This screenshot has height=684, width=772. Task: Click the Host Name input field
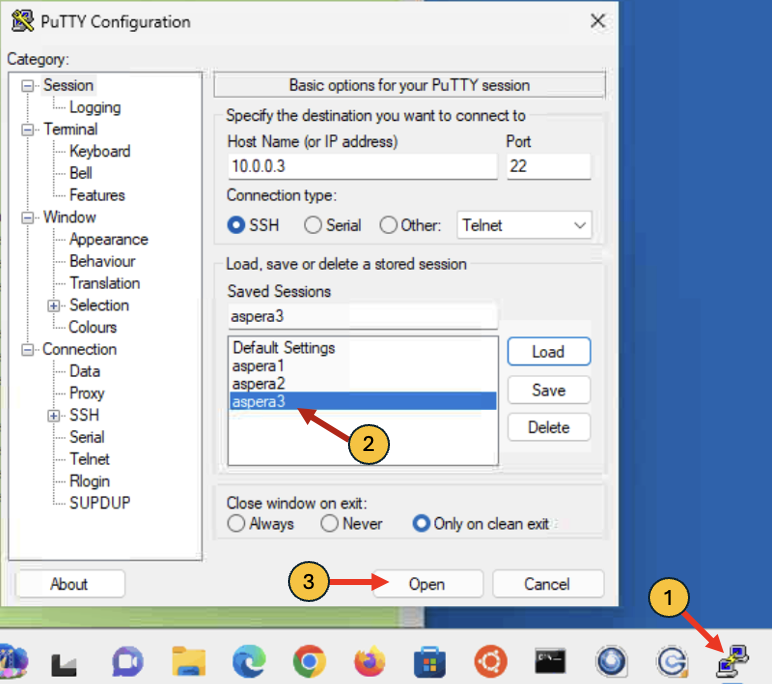362,166
